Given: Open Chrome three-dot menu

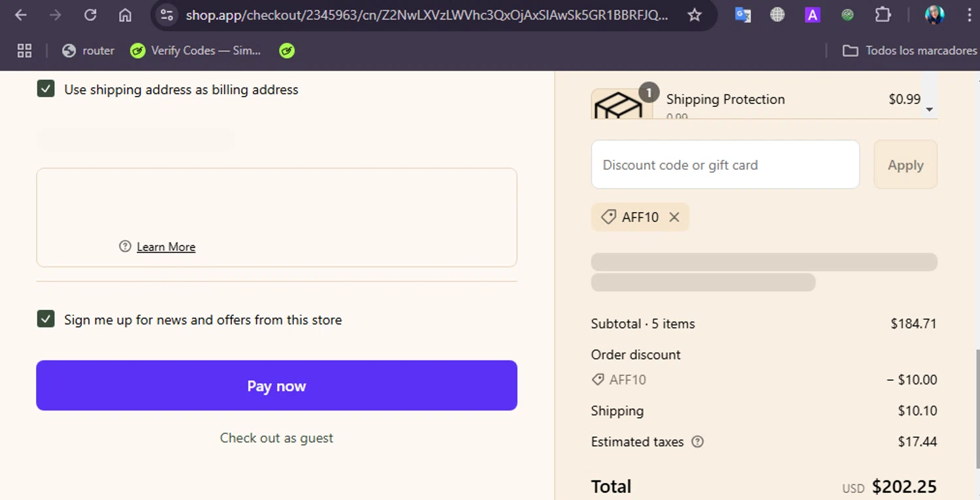Looking at the screenshot, I should 969,15.
